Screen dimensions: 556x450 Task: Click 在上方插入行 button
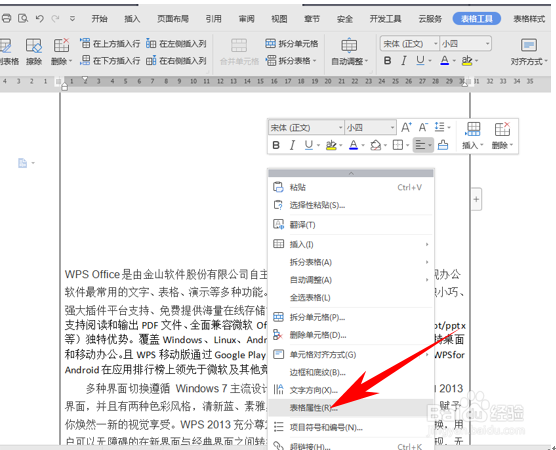click(x=110, y=44)
